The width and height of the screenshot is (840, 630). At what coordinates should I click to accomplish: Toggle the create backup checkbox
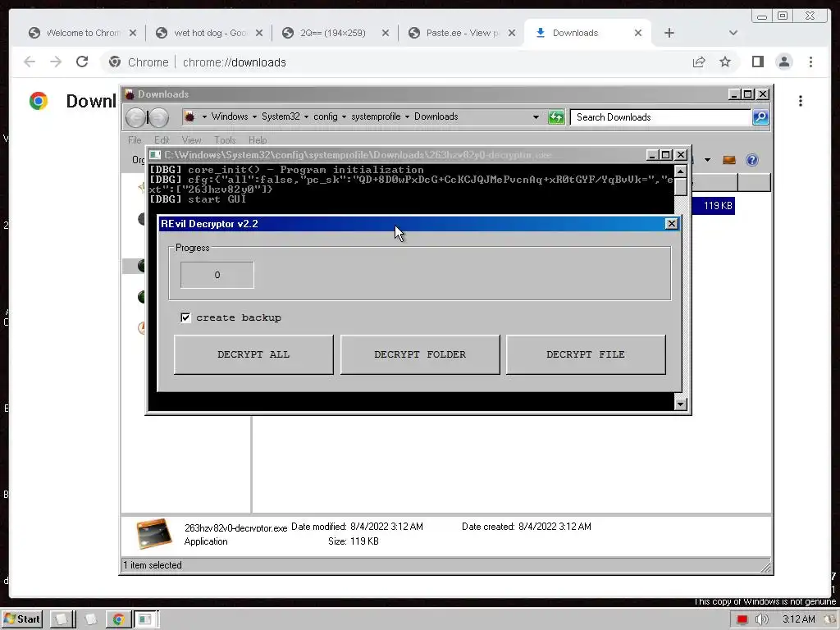point(185,317)
